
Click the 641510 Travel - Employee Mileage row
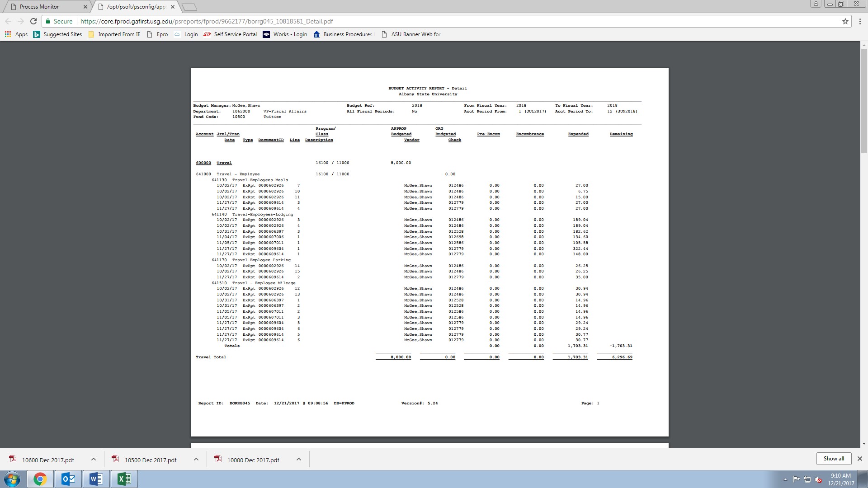coord(254,283)
